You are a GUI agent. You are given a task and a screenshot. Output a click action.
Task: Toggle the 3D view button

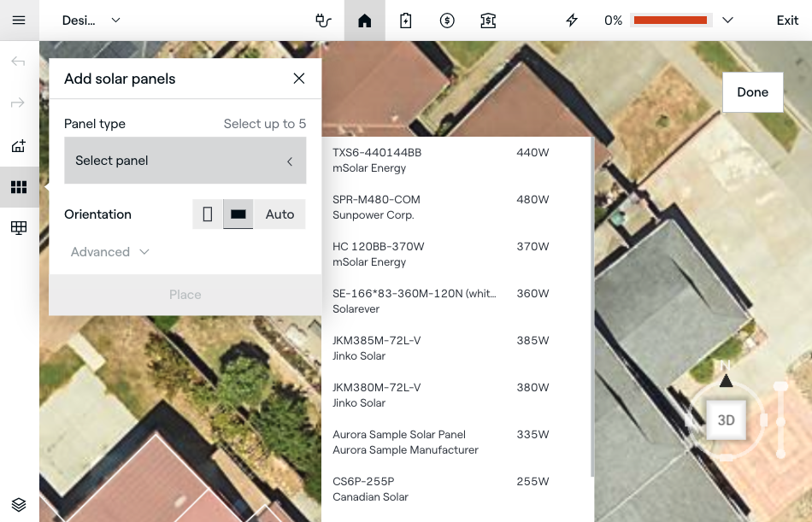(726, 420)
